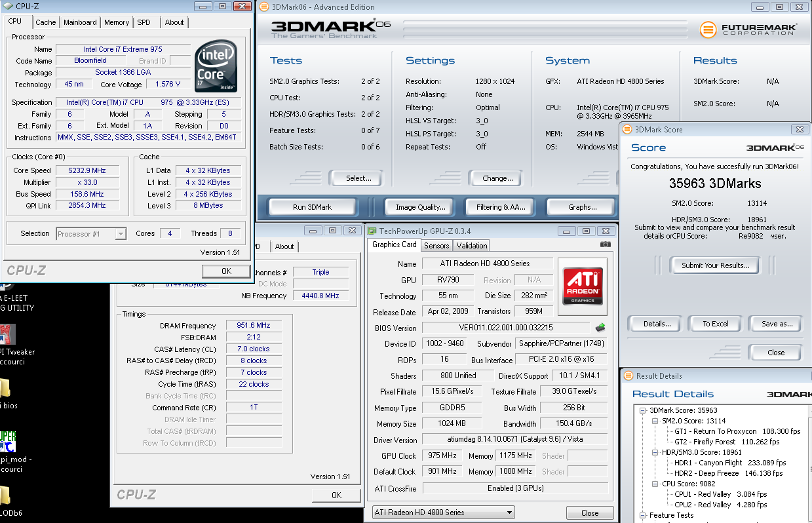Click the Run 3DMark button
Image resolution: width=812 pixels, height=523 pixels.
[312, 207]
